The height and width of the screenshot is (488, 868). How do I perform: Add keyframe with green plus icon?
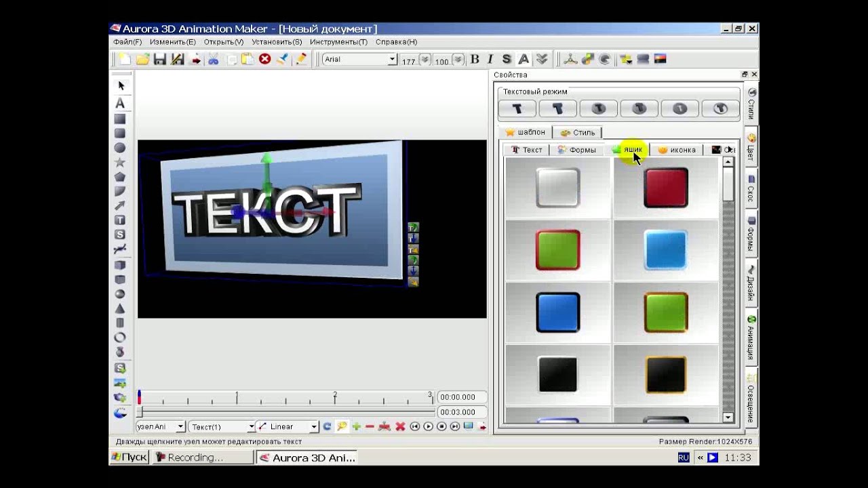tap(356, 426)
